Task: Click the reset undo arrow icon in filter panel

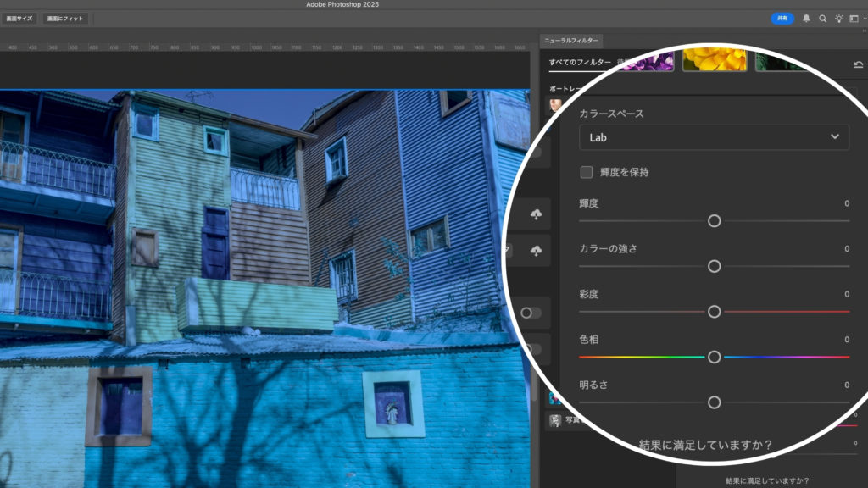Action: [858, 64]
